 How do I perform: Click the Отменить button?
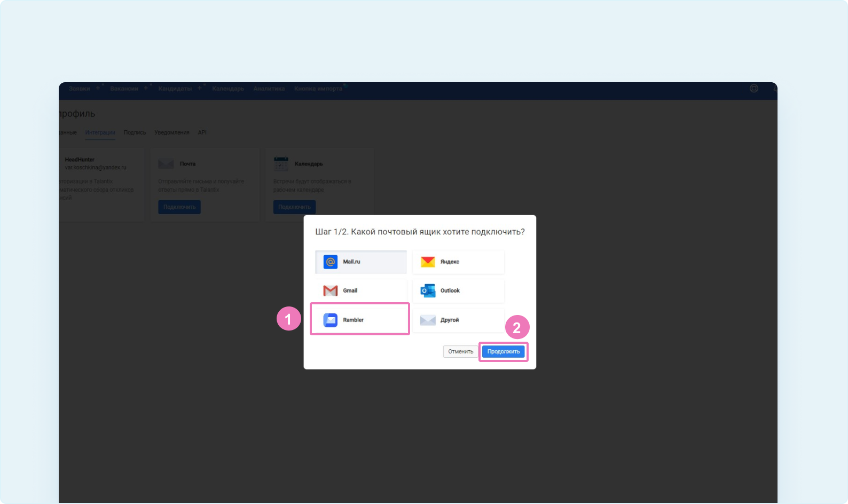(461, 351)
